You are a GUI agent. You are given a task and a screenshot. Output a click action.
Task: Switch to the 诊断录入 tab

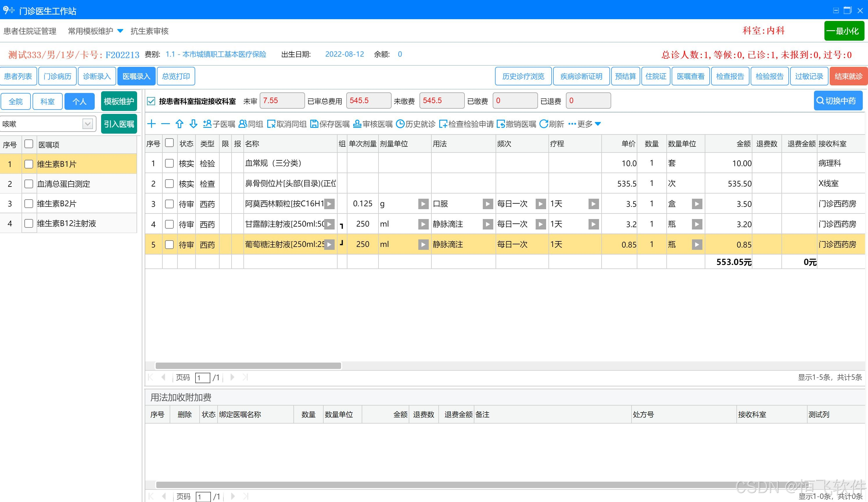tap(97, 76)
